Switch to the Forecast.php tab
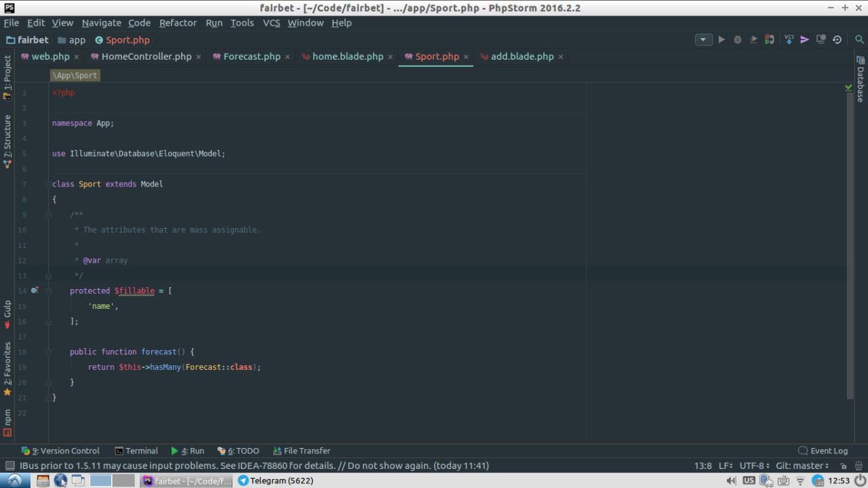Screen dimensions: 868x488 point(252,56)
